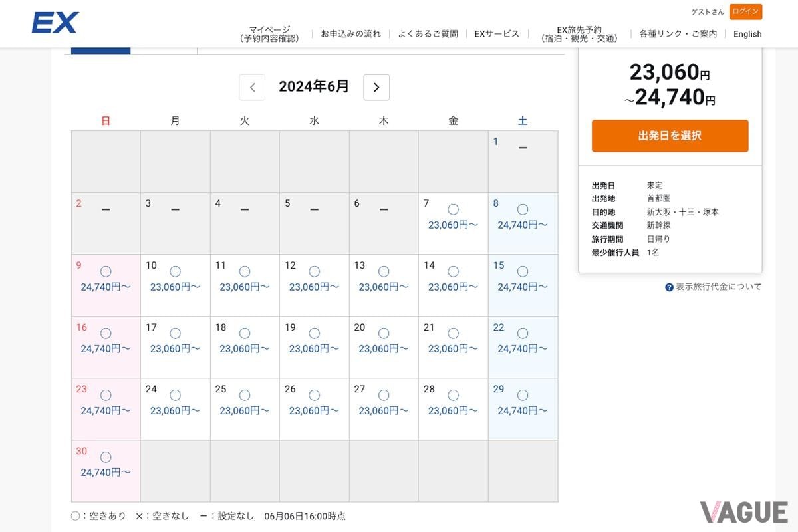798x532 pixels.
Task: Open the 出発日を選択 orange button
Action: click(670, 135)
